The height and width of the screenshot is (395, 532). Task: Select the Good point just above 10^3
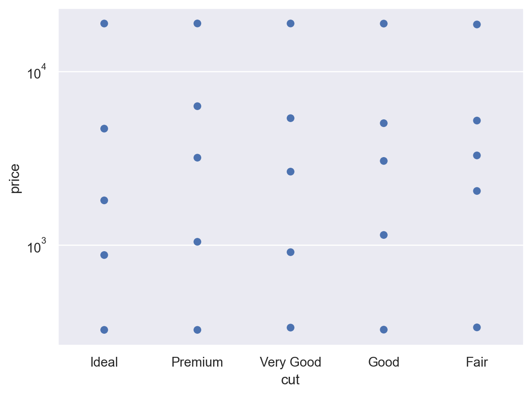pos(384,235)
